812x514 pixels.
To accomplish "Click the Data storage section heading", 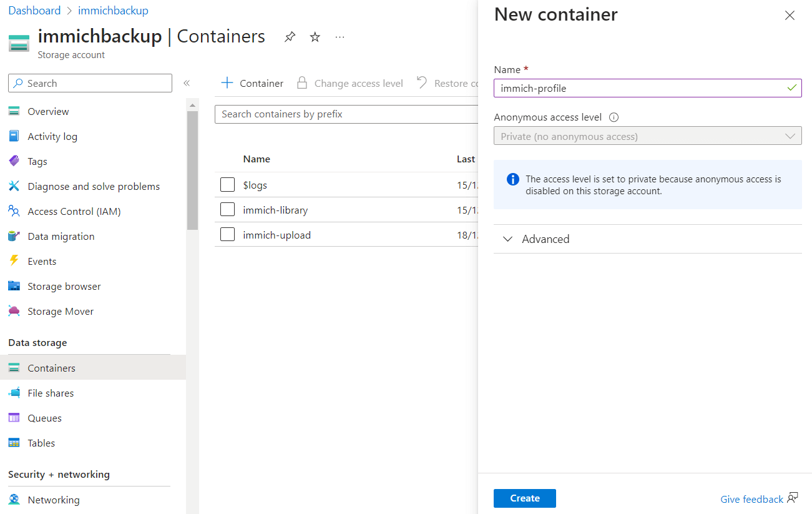I will coord(37,342).
